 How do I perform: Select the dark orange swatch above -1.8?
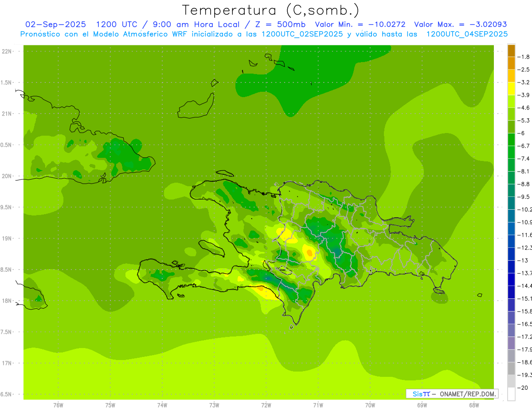[511, 51]
